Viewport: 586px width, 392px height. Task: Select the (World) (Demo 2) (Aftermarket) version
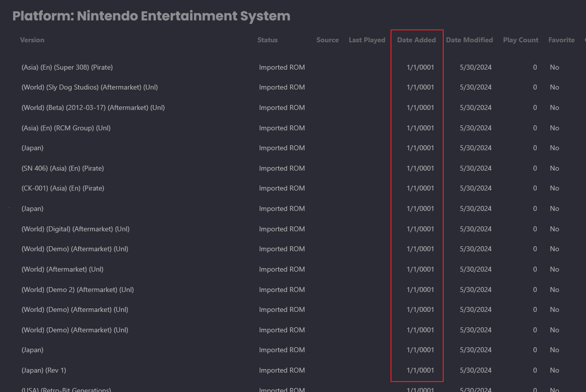coord(78,290)
